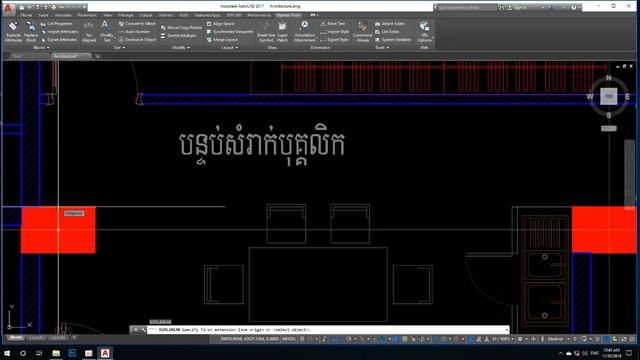Expand the Tools panel

pyautogui.click(x=382, y=48)
